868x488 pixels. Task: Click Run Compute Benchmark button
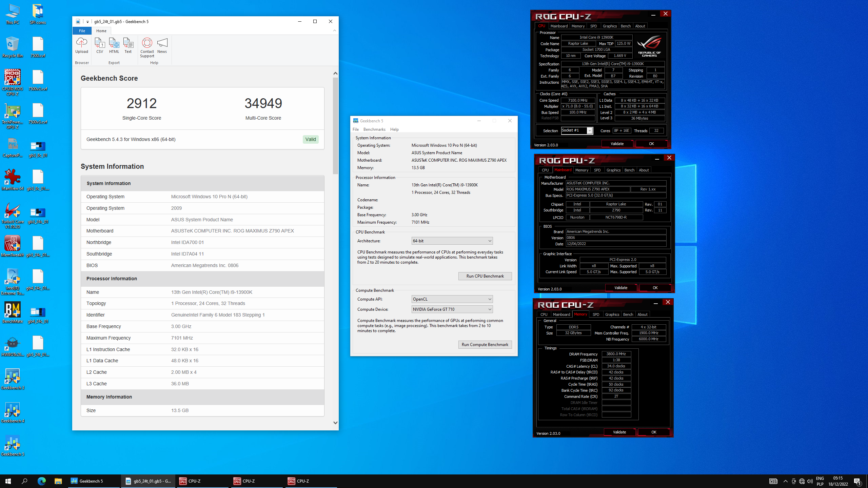(x=485, y=344)
